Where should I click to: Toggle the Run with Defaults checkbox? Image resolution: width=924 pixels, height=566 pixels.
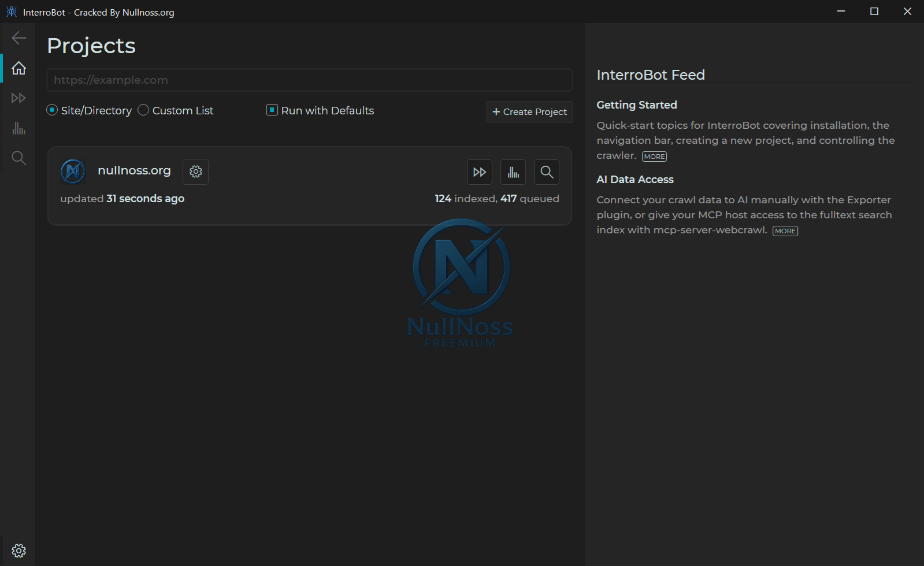272,110
